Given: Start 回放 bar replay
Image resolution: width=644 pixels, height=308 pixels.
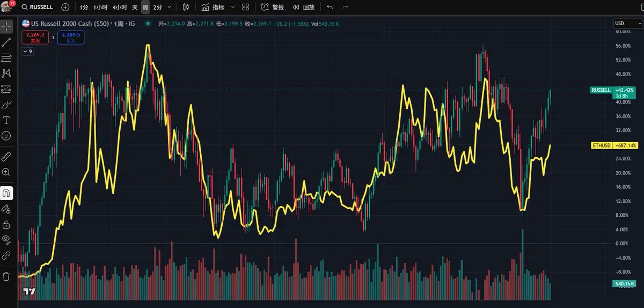Looking at the screenshot, I should tap(304, 8).
